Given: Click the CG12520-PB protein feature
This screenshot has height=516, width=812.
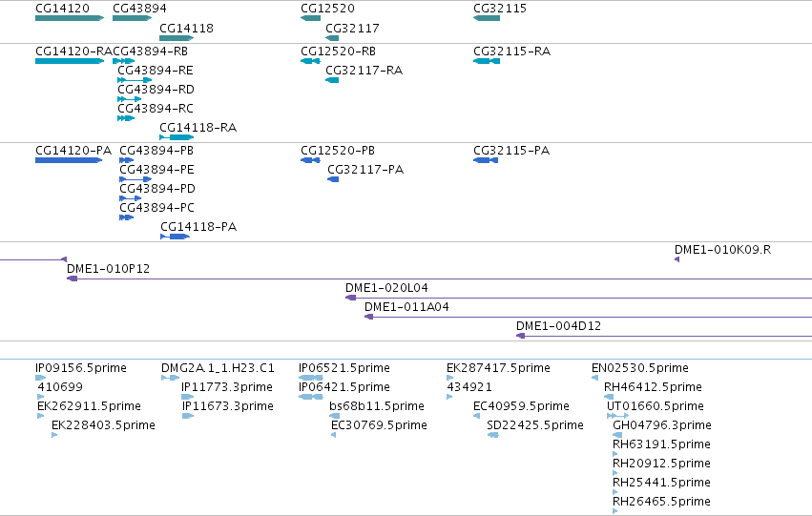Looking at the screenshot, I should 310,160.
